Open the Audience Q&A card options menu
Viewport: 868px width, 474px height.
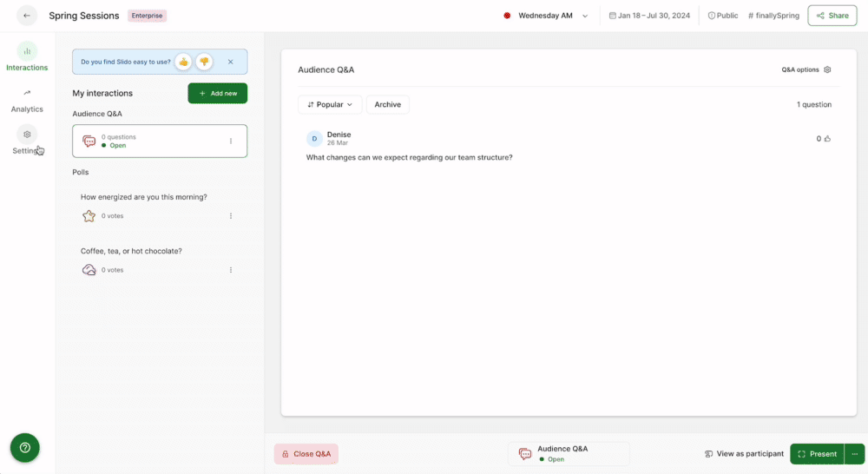tap(230, 141)
